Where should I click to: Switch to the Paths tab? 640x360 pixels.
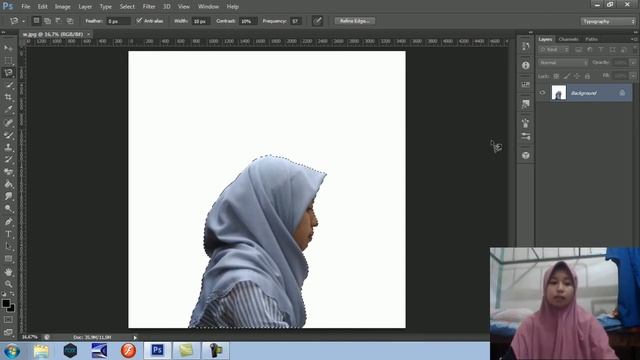tap(591, 39)
